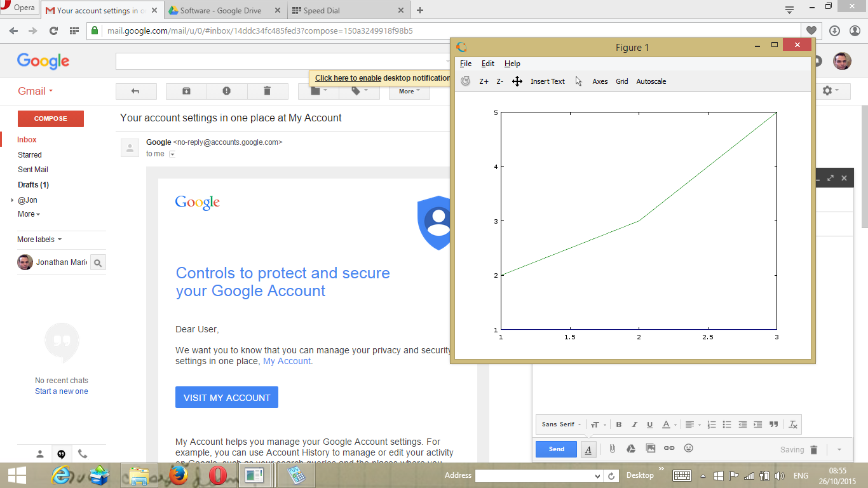The height and width of the screenshot is (488, 868).
Task: Select the pointer tool in Figure 1 toolbar
Action: pos(578,81)
